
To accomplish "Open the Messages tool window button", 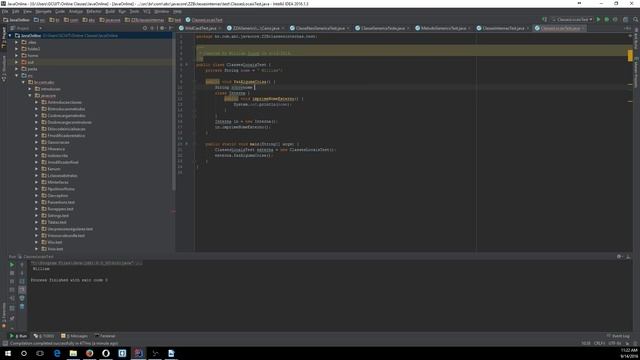I will click(74, 336).
